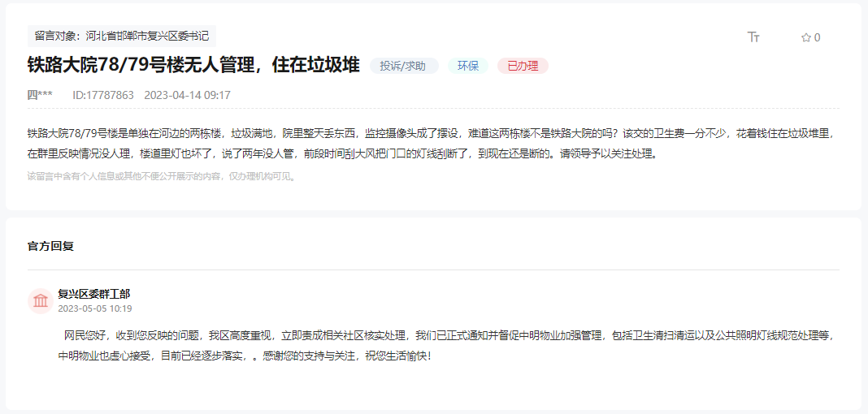Star the message with favorite icon

coord(806,37)
